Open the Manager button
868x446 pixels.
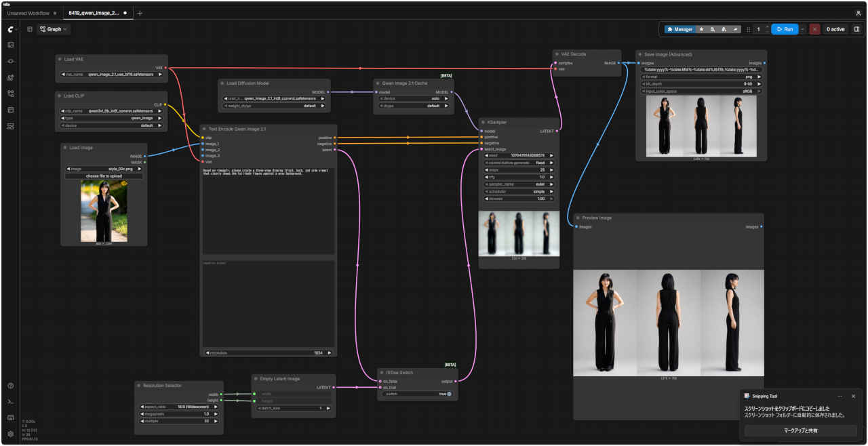coord(679,29)
